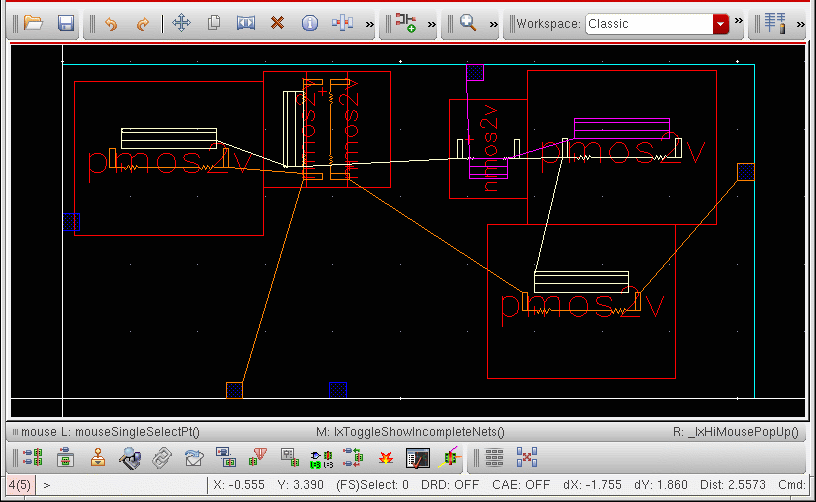Click the red starburst icon in bottom toolbar
Screen dimensions: 816x502
[x=386, y=459]
